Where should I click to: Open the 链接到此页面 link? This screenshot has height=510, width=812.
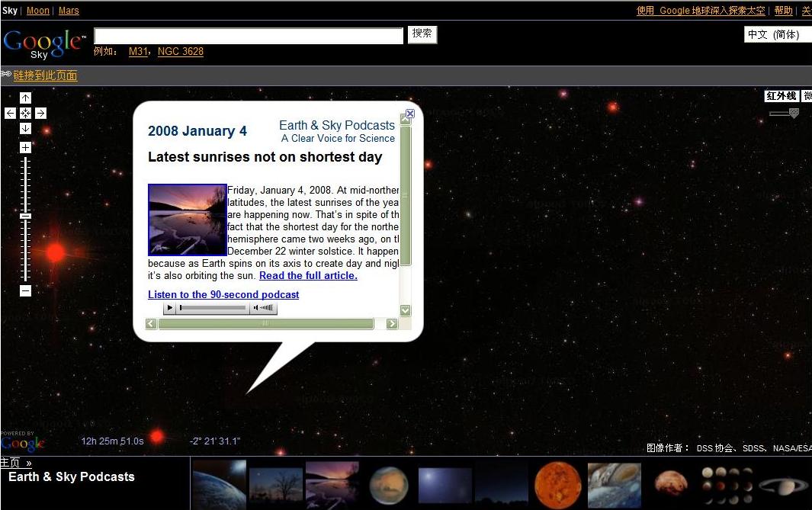pyautogui.click(x=45, y=75)
